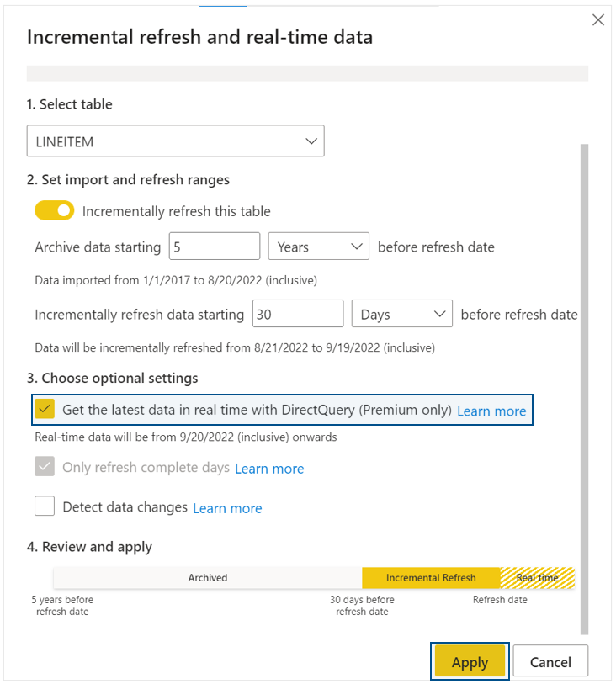The width and height of the screenshot is (616, 684).
Task: Click '5 years before refresh date' label
Action: (x=62, y=606)
